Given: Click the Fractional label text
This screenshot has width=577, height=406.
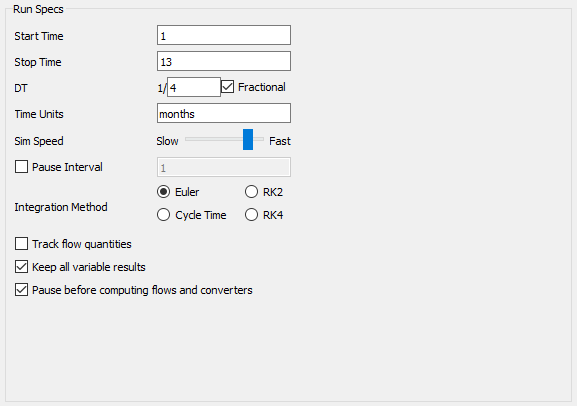Looking at the screenshot, I should tap(262, 87).
